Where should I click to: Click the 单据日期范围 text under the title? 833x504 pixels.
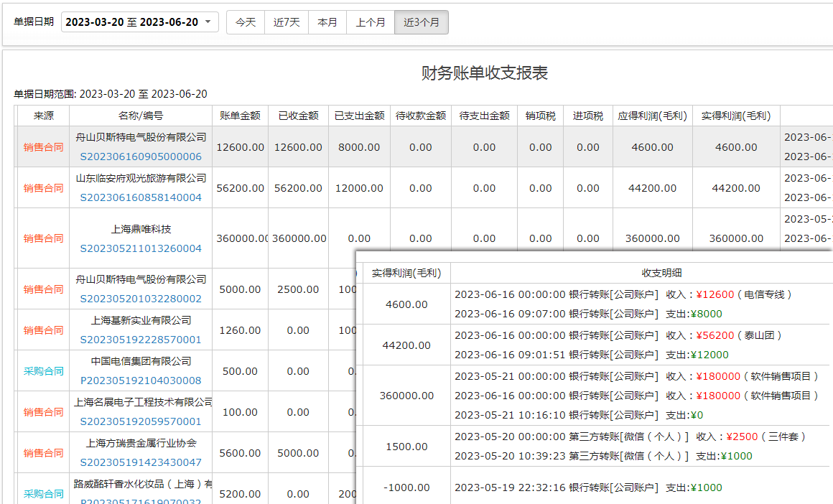(111, 94)
